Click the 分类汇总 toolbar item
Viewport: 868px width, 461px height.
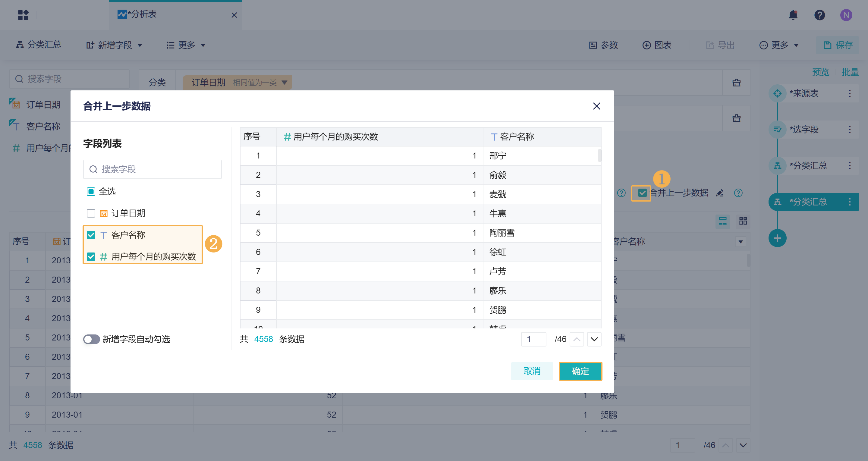pyautogui.click(x=38, y=45)
